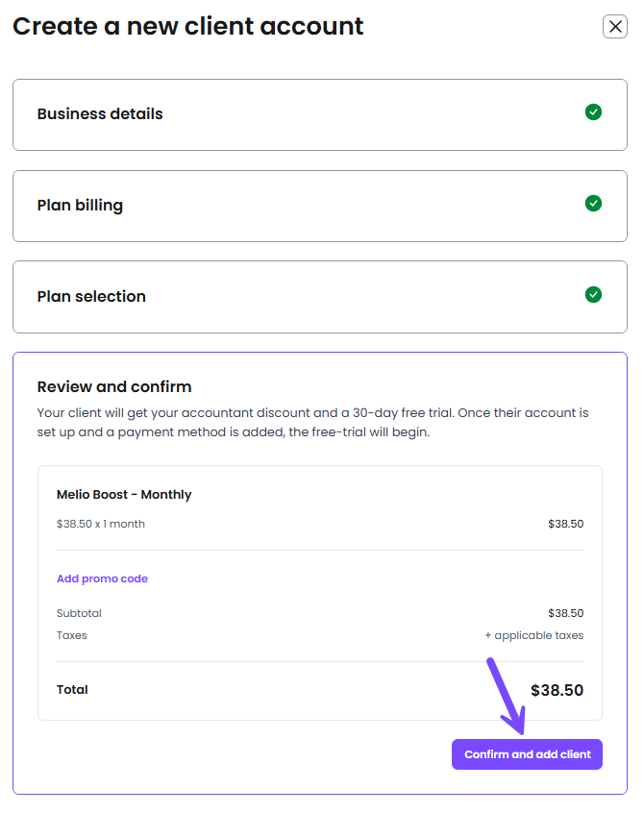Click the bold Total label
This screenshot has width=644, height=813.
pyautogui.click(x=72, y=689)
